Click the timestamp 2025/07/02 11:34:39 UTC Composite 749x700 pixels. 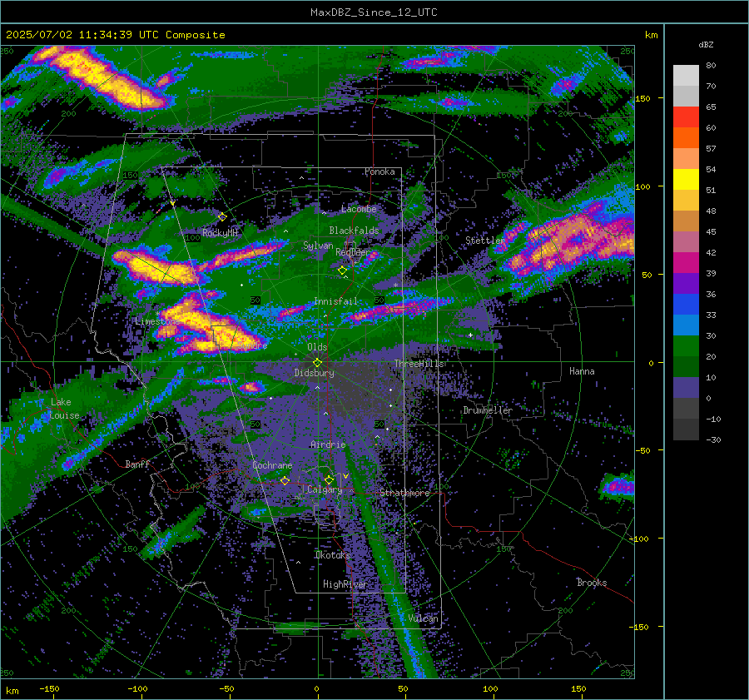(115, 35)
